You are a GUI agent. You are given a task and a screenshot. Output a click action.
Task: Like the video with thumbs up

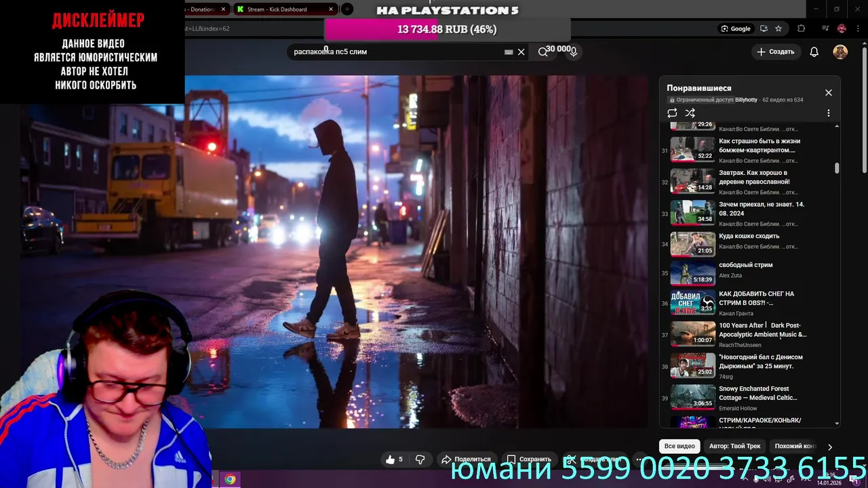click(394, 460)
